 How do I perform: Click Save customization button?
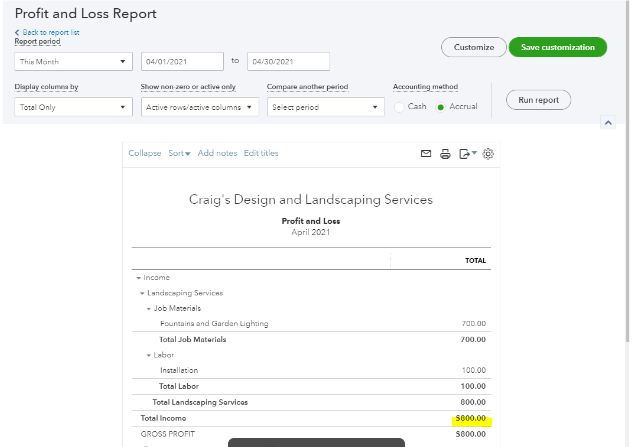point(557,47)
